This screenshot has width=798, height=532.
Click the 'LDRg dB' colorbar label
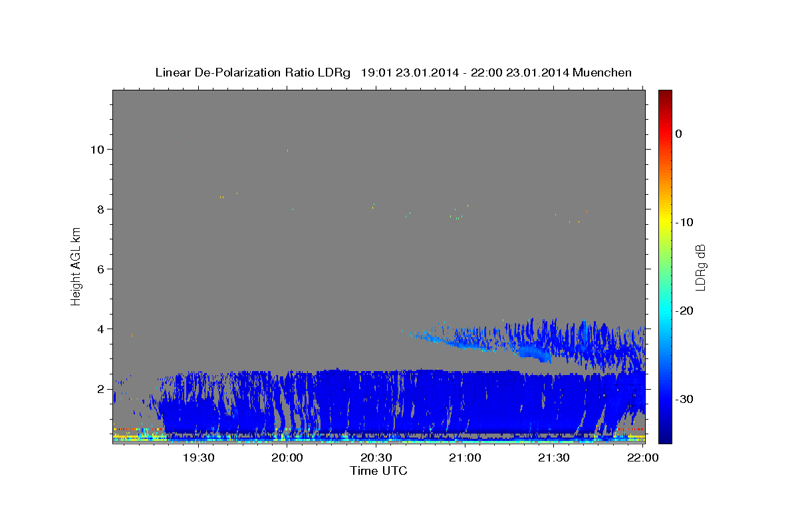click(x=700, y=267)
